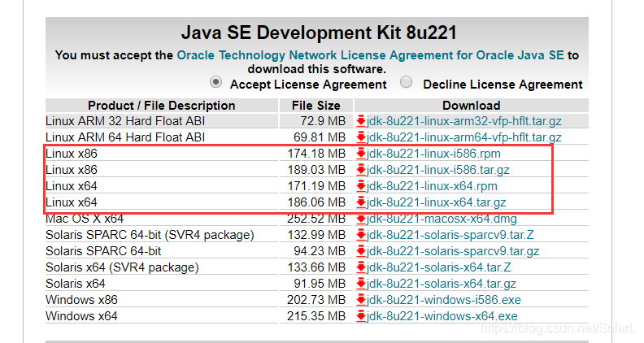The height and width of the screenshot is (343, 644).
Task: Click the Download column header
Action: 471,106
